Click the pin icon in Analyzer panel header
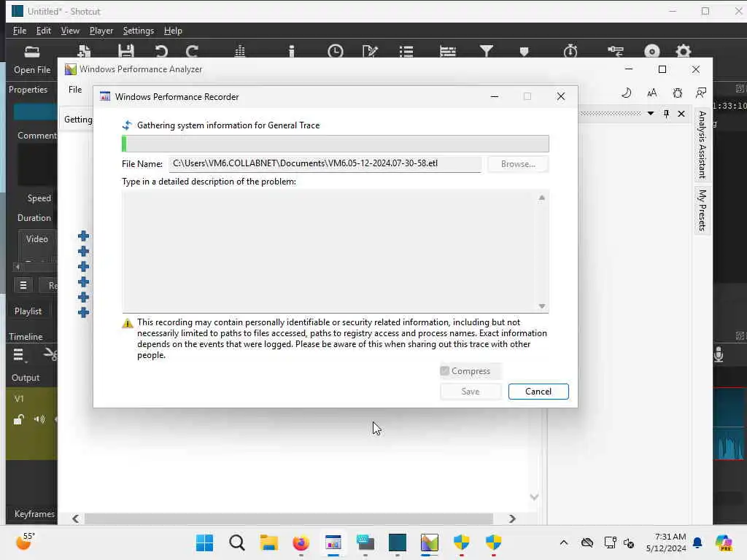 point(667,113)
